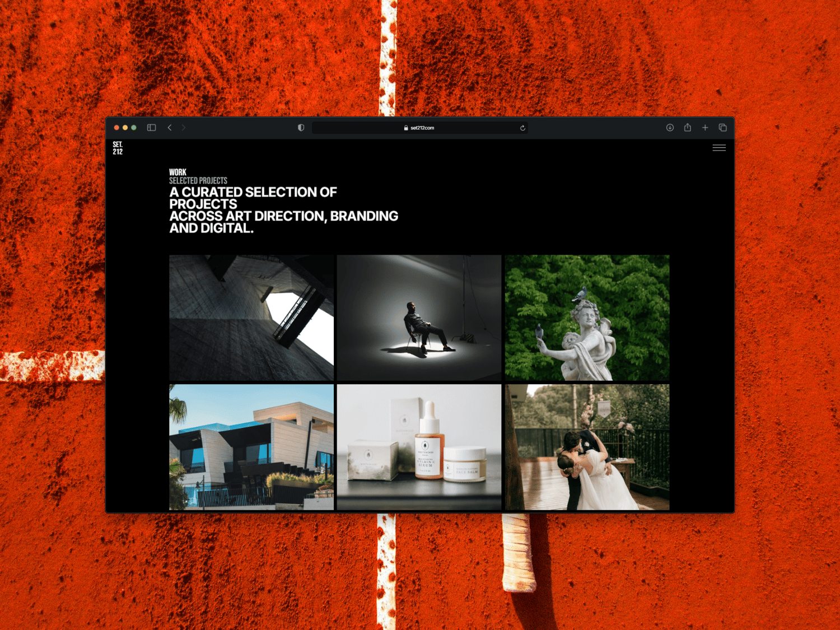Click the SET. 212 logo
The image size is (840, 630).
point(118,148)
